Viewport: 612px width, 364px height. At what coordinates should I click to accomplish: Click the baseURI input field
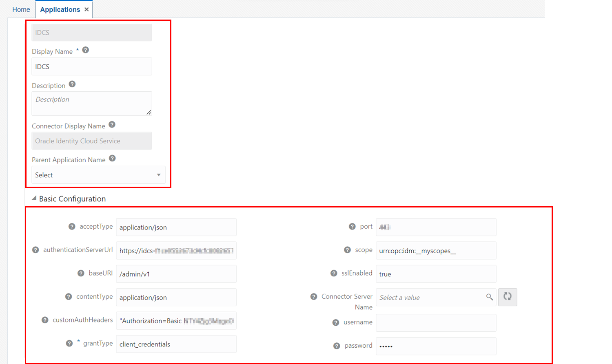click(x=176, y=274)
